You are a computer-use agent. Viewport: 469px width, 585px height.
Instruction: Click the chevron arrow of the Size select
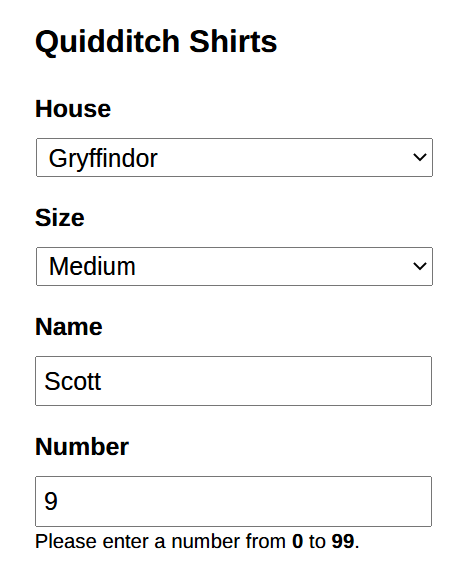click(420, 266)
